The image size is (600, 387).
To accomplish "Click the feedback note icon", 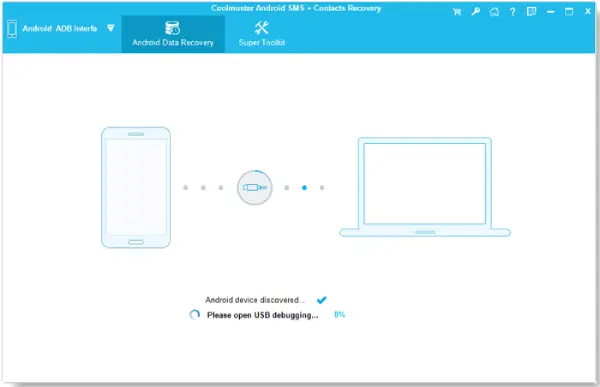I will 531,11.
